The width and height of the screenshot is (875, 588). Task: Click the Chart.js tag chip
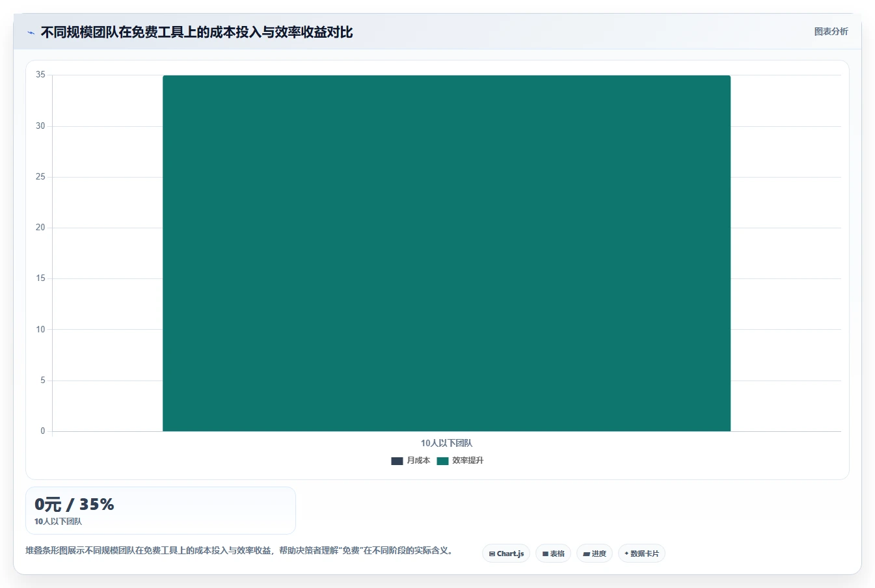506,554
